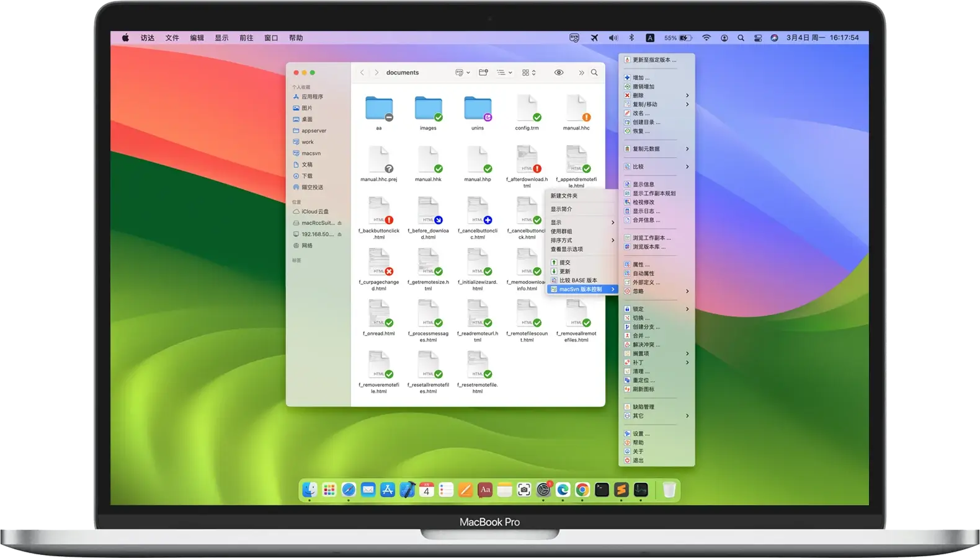
Task: Open Safari from the Dock
Action: tap(349, 490)
